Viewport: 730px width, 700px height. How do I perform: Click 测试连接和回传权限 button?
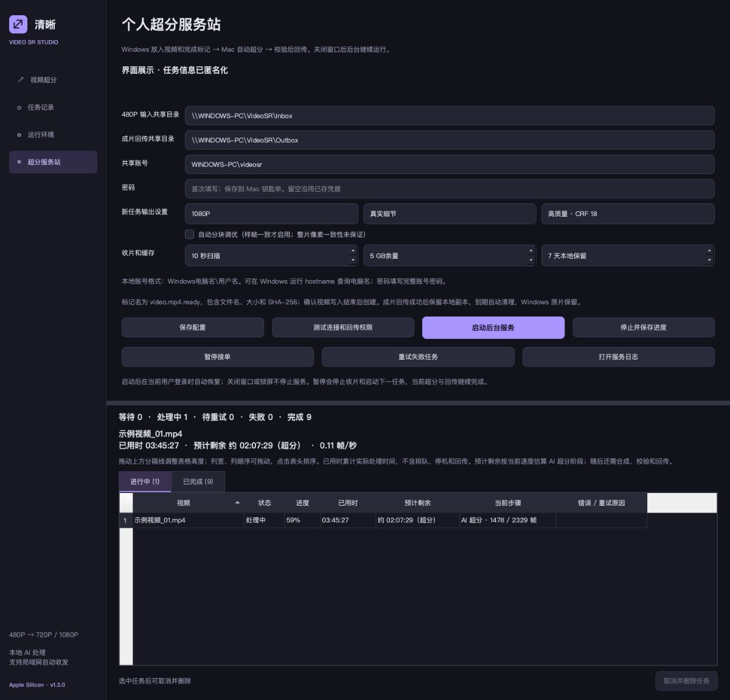pyautogui.click(x=343, y=327)
